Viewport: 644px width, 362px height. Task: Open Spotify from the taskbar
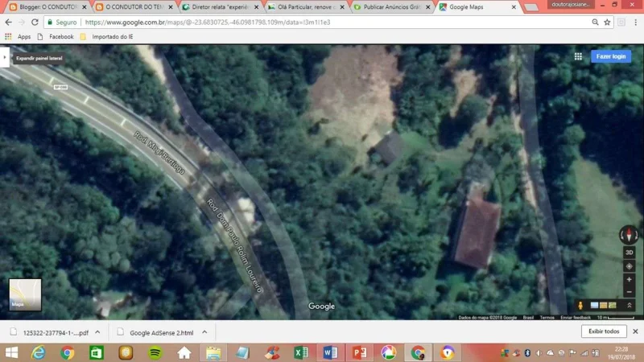(x=155, y=352)
